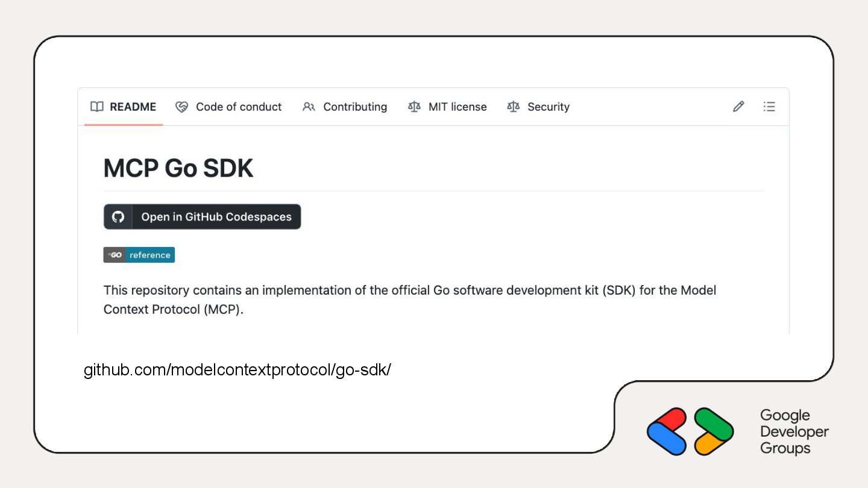Open the Contributing tab
868x488 pixels.
coord(345,107)
